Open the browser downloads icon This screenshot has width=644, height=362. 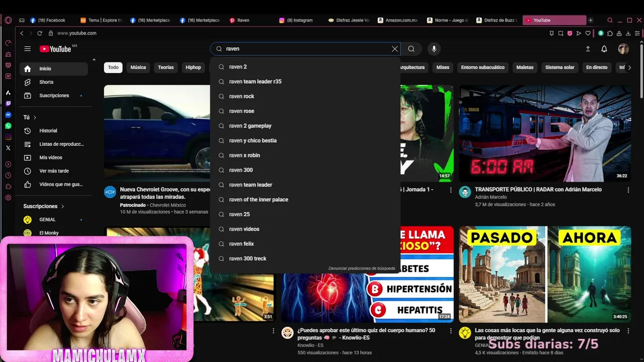click(x=628, y=33)
